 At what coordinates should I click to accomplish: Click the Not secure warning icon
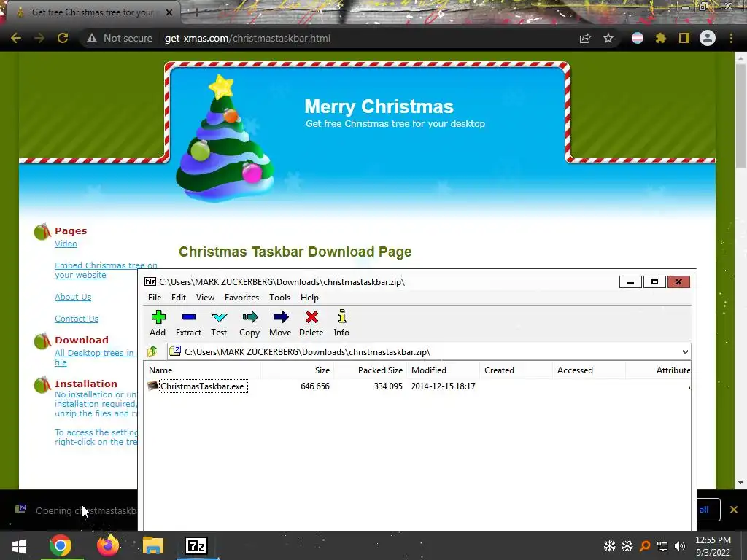tap(92, 38)
